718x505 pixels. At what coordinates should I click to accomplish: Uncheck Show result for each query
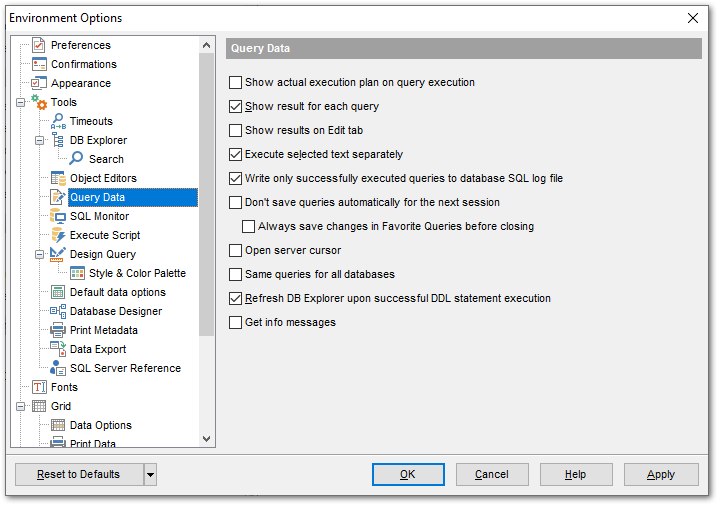235,106
